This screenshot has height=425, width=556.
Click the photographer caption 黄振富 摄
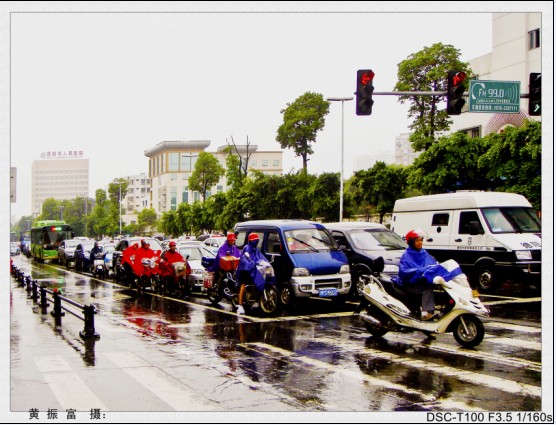coord(67,414)
